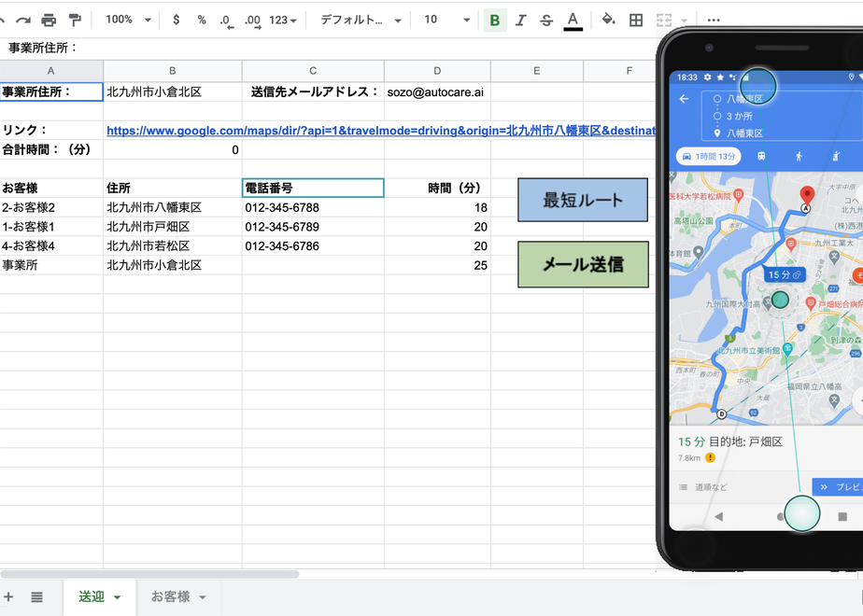Select cell 1-お客様1
863x616 pixels.
[51, 227]
